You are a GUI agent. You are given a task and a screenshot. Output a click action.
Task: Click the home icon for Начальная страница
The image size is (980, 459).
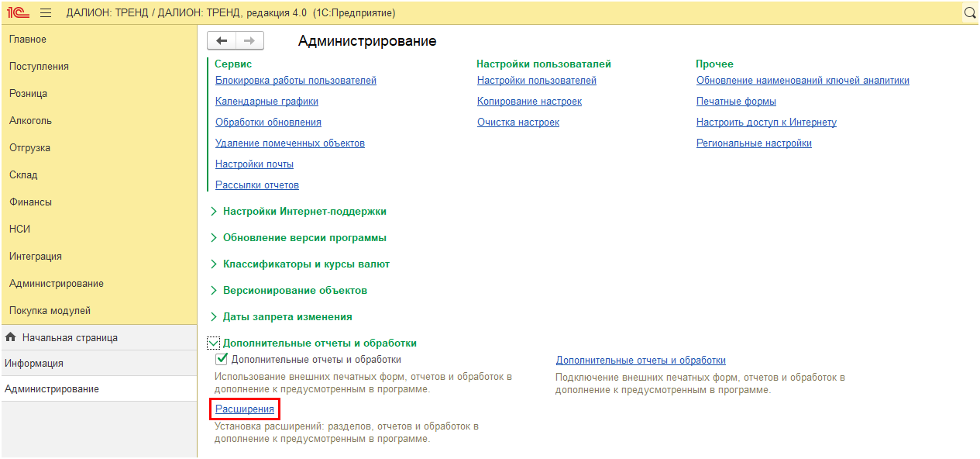click(x=11, y=337)
